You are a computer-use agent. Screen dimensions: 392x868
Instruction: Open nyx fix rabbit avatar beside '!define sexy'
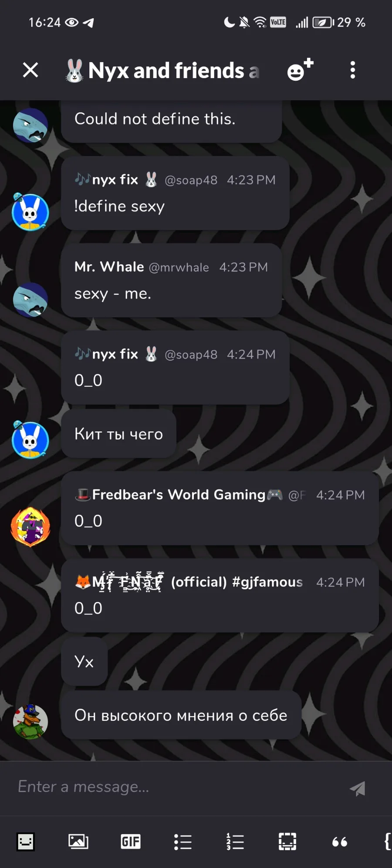(30, 212)
